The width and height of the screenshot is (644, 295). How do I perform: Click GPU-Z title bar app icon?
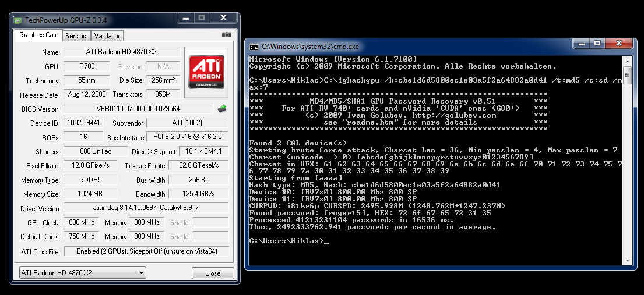tap(17, 20)
